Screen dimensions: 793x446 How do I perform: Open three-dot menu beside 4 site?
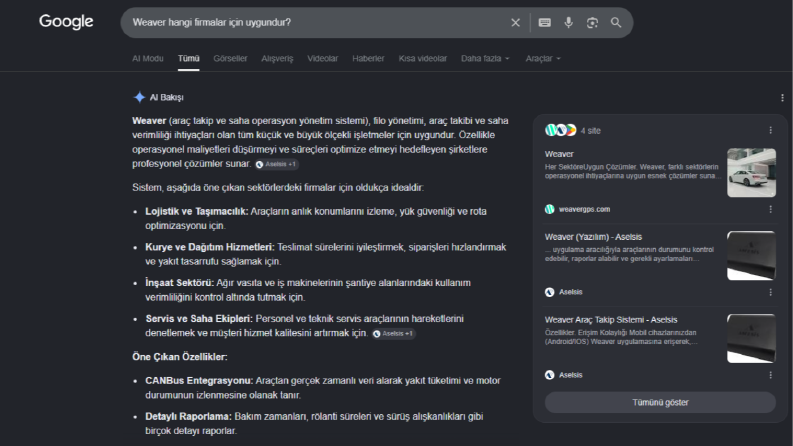(x=771, y=130)
